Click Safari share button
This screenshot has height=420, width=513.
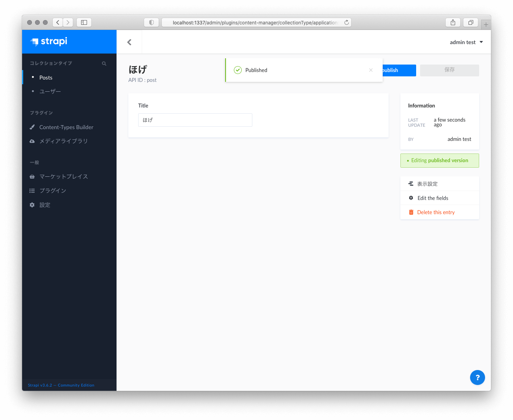[453, 22]
